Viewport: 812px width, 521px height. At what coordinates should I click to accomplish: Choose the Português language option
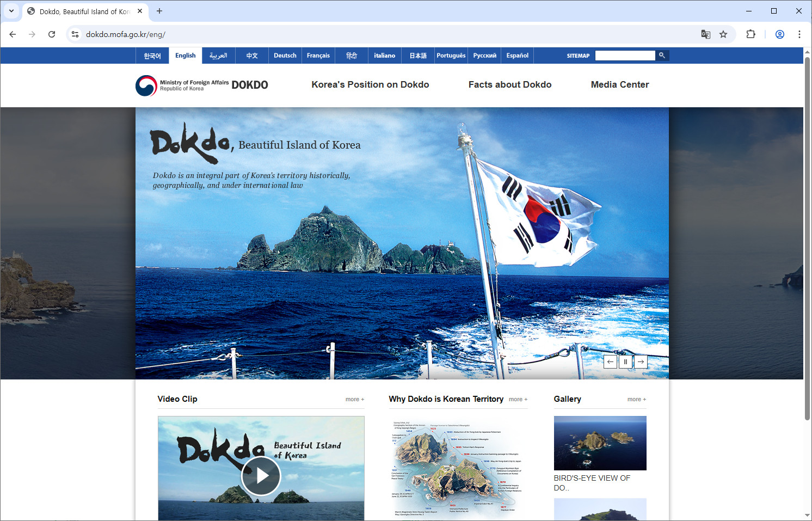click(451, 56)
